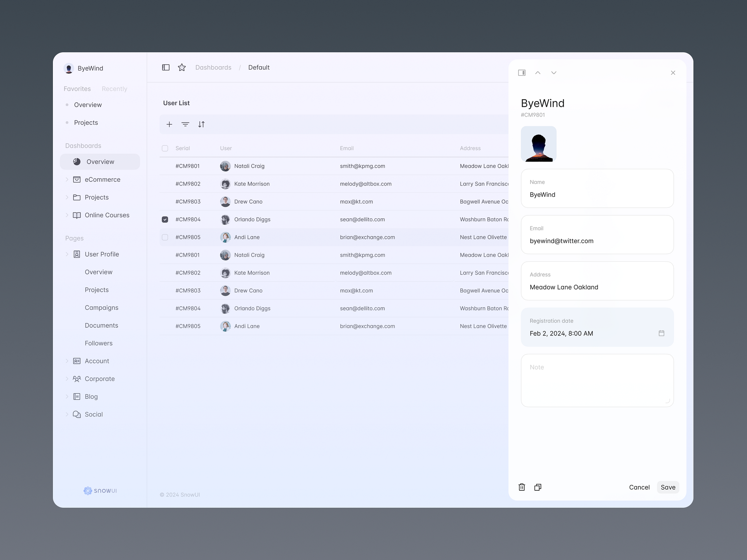
Task: Click the star favorite icon near breadcrumbs
Action: pos(182,67)
